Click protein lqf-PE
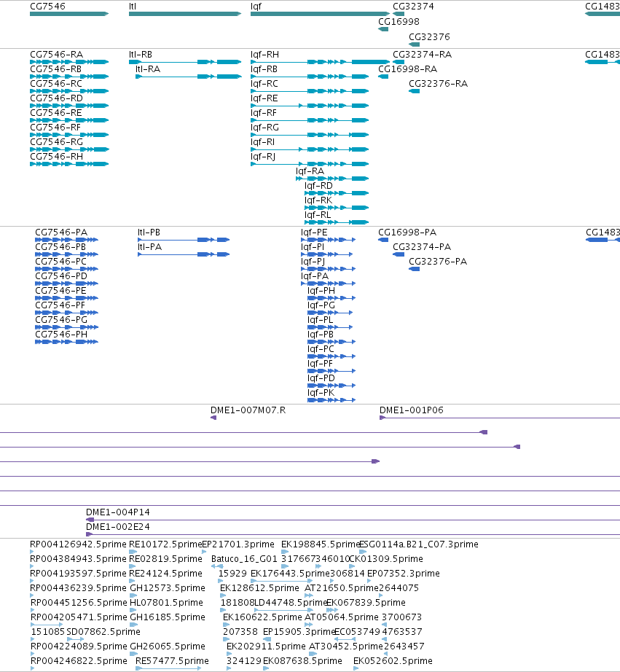 pos(314,233)
